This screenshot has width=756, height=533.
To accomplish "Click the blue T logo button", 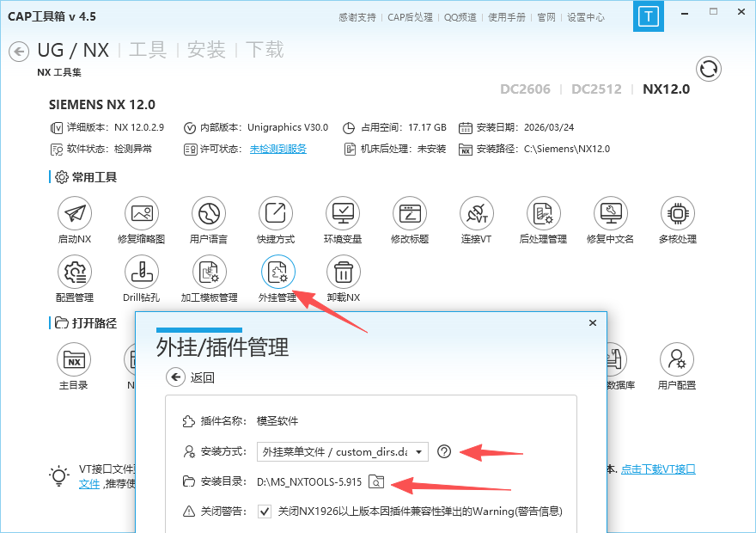I will pyautogui.click(x=649, y=16).
